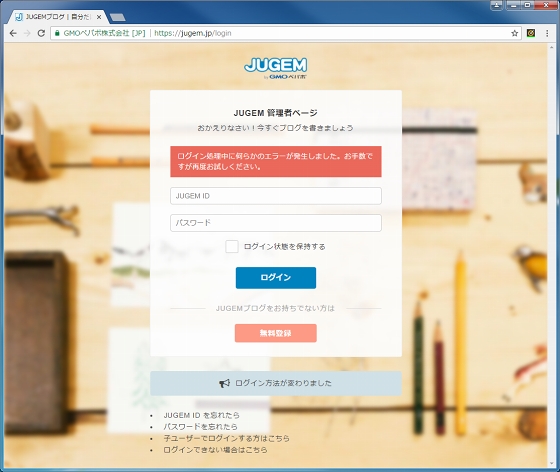This screenshot has width=560, height=472.
Task: Open the ログイン方法が変わりました notice
Action: click(276, 383)
